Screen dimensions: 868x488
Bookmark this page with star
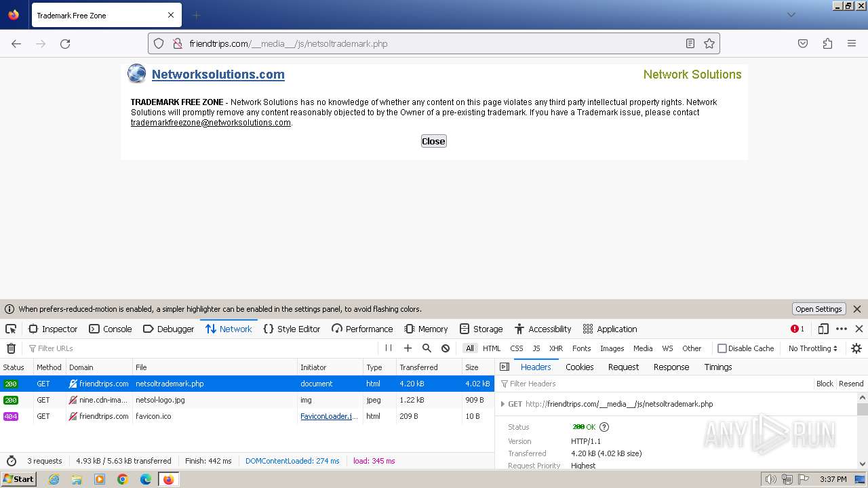pyautogui.click(x=709, y=43)
